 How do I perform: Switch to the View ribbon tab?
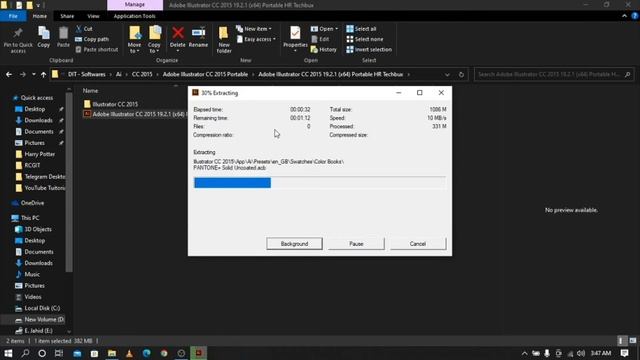(93, 16)
